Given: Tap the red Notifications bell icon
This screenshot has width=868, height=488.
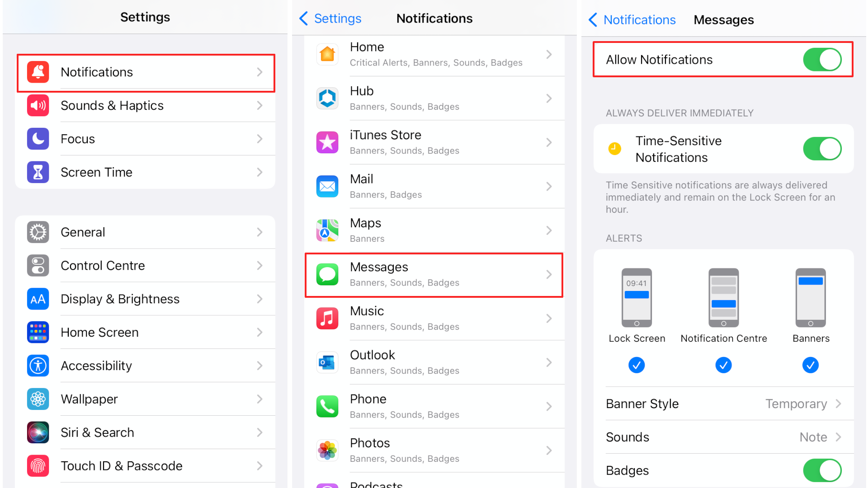Looking at the screenshot, I should point(38,72).
